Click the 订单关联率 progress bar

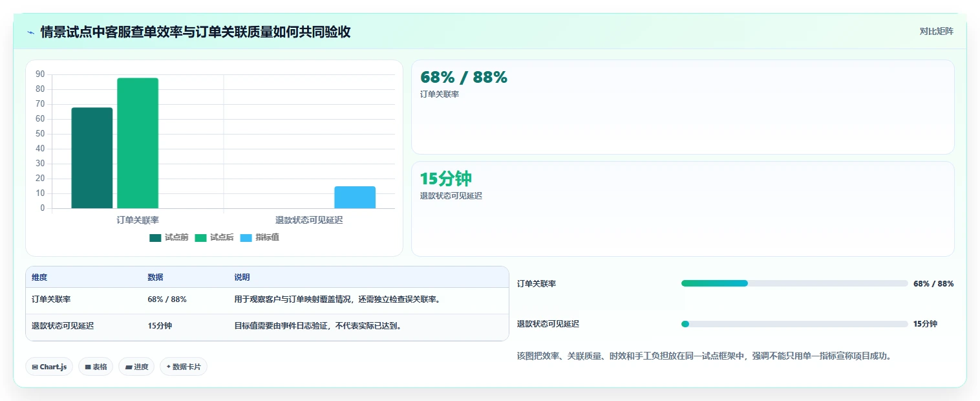pyautogui.click(x=794, y=283)
